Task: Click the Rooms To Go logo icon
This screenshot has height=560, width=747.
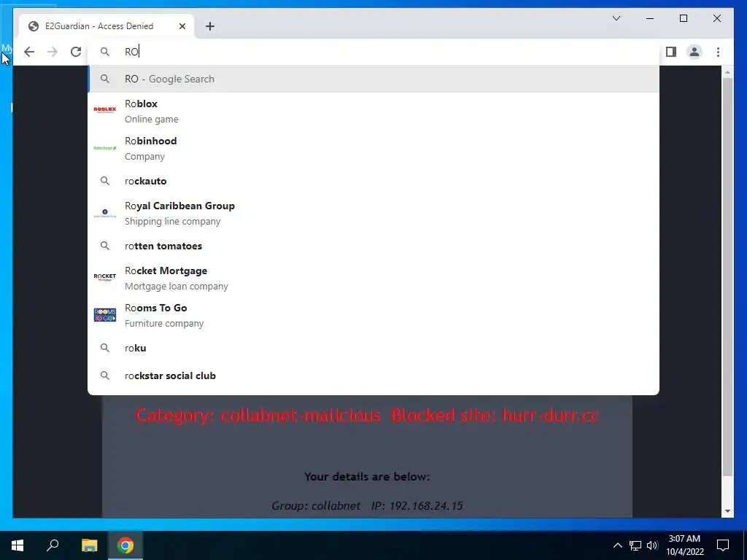Action: pyautogui.click(x=105, y=315)
